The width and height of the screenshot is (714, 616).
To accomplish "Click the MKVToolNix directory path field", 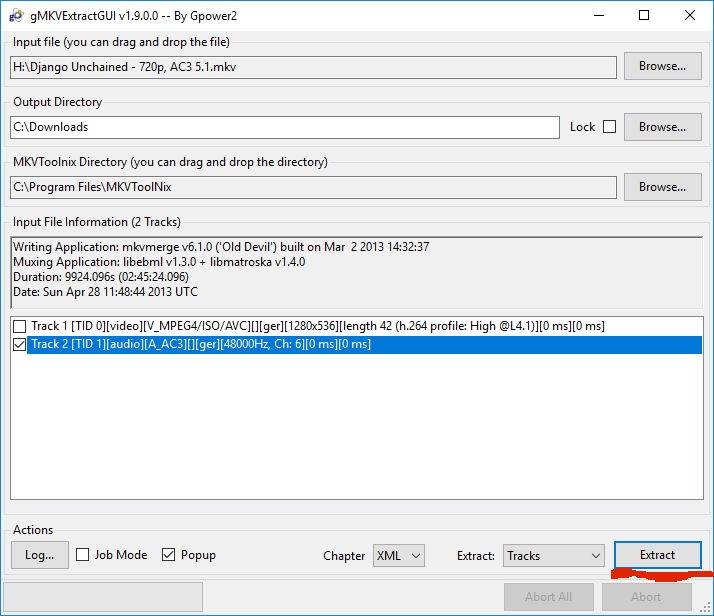I will 313,188.
